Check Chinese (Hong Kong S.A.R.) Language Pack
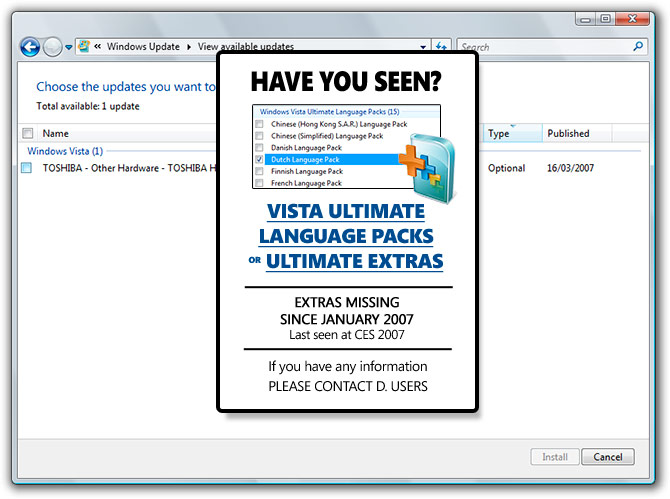 click(x=259, y=124)
